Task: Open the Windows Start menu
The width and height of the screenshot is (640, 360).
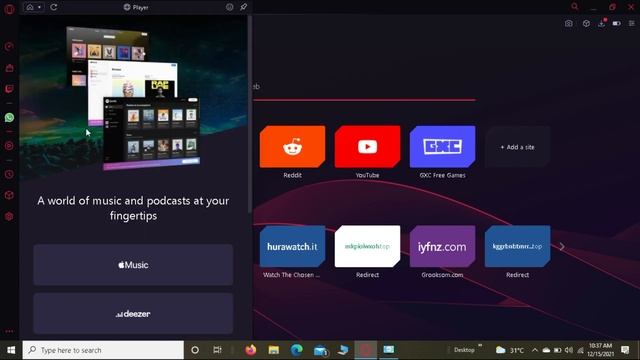Action: [x=11, y=350]
